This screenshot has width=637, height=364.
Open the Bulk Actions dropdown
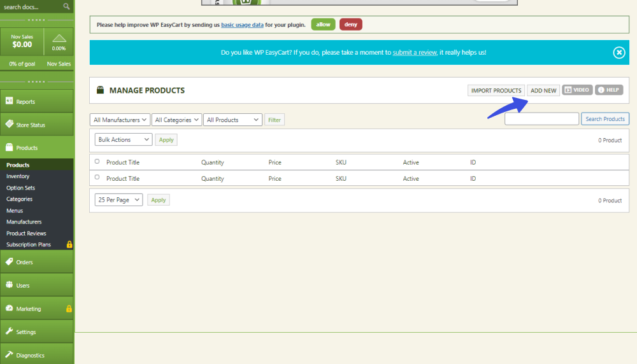124,139
